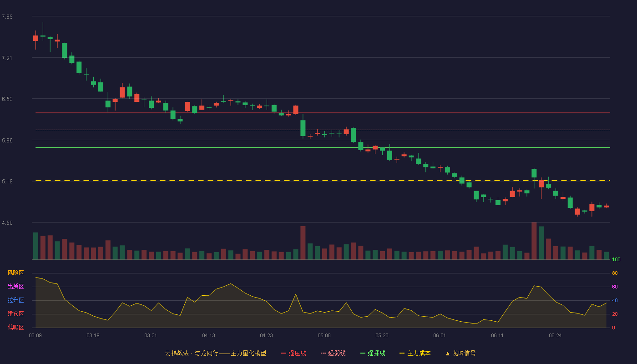Click the 06-01 date label
637x364 pixels.
(440, 335)
